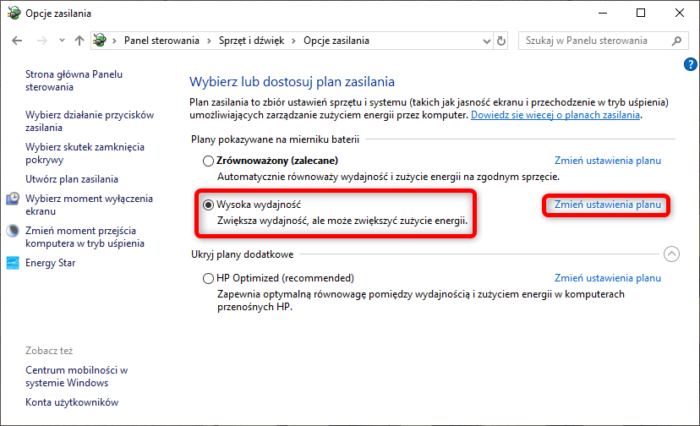Expand chevron after Sprzęt i dźwięk breadcrumb

[294, 41]
